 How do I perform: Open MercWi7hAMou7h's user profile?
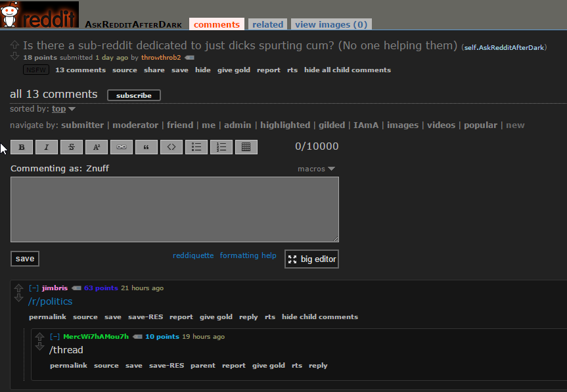[x=96, y=337]
